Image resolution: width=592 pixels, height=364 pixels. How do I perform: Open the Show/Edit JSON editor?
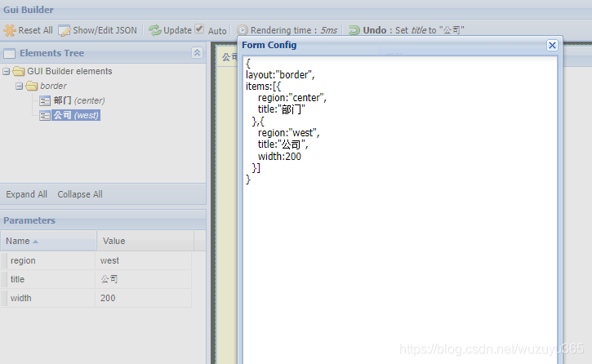[x=98, y=30]
